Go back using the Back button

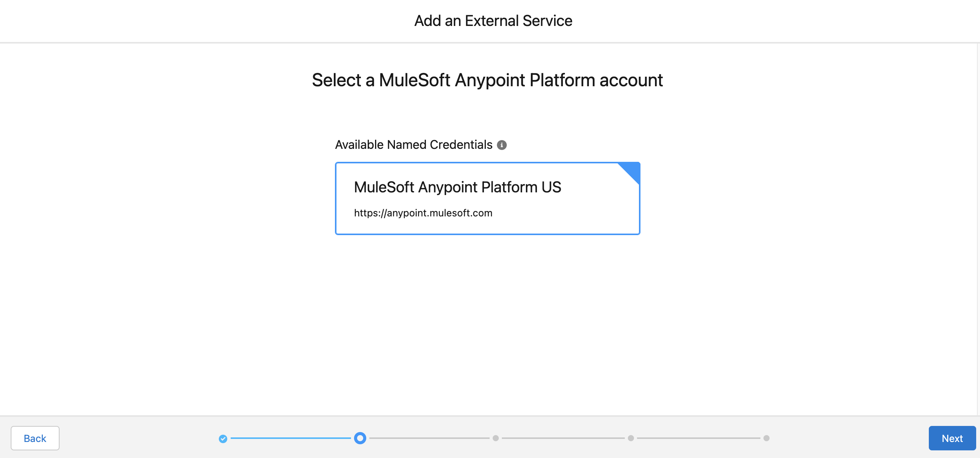pos(35,438)
